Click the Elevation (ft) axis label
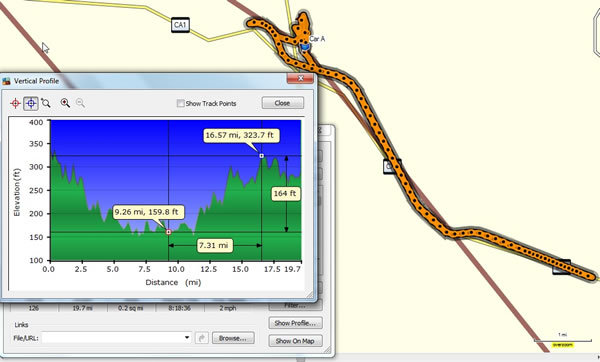 click(17, 192)
